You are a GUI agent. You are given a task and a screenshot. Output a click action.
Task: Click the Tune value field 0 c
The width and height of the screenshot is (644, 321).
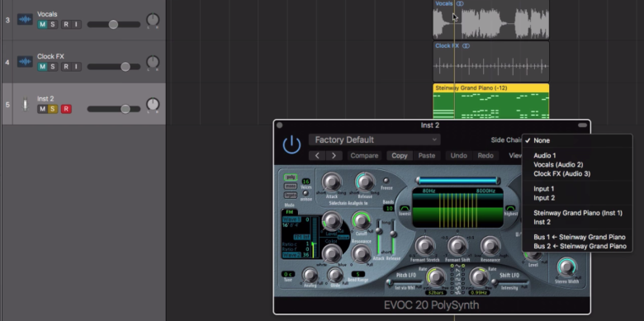288,274
